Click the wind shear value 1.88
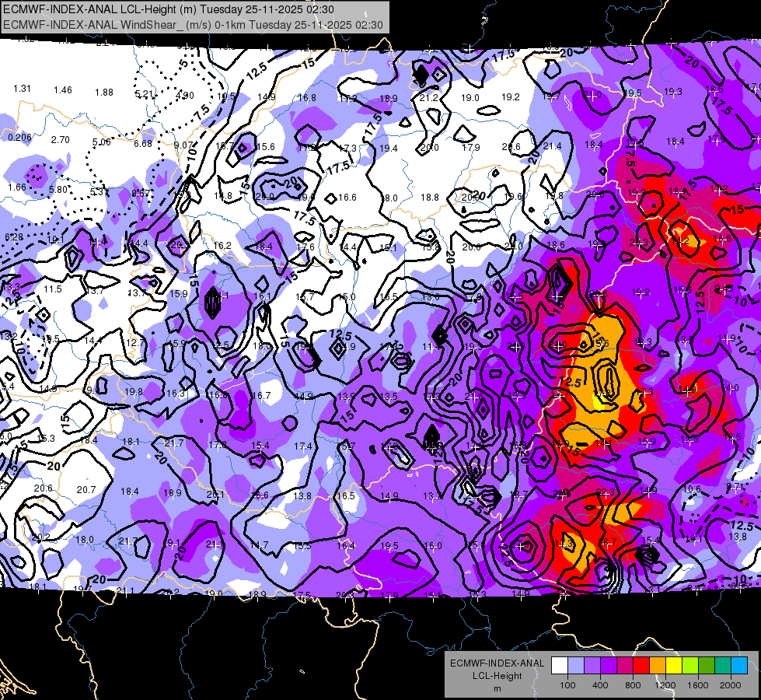 coord(104,93)
